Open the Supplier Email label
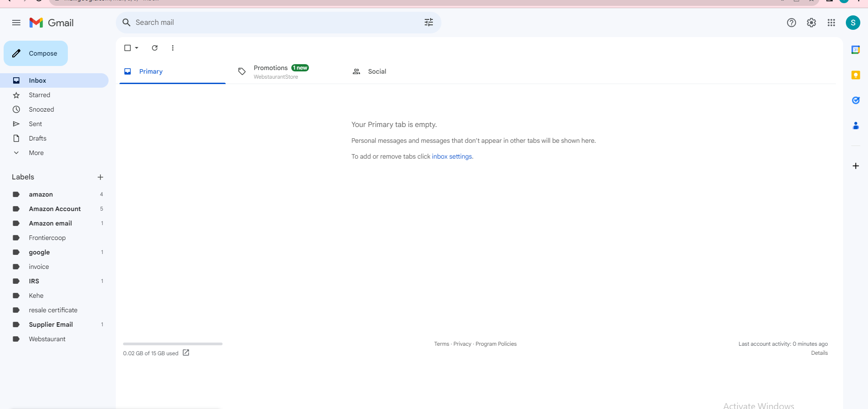The image size is (868, 409). pos(54,324)
